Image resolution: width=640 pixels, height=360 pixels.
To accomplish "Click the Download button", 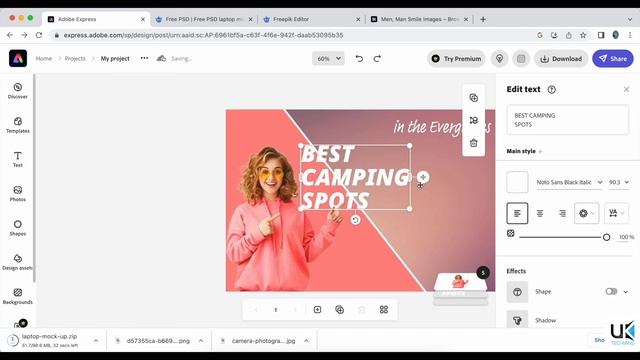I will (x=561, y=59).
